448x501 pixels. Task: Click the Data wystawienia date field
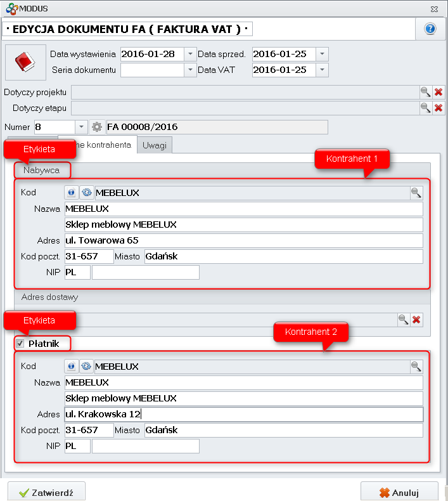(x=152, y=54)
